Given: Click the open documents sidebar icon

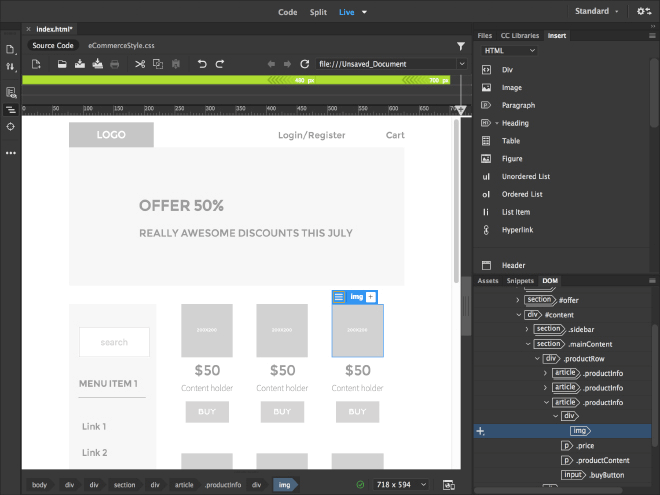Looking at the screenshot, I should point(11,49).
